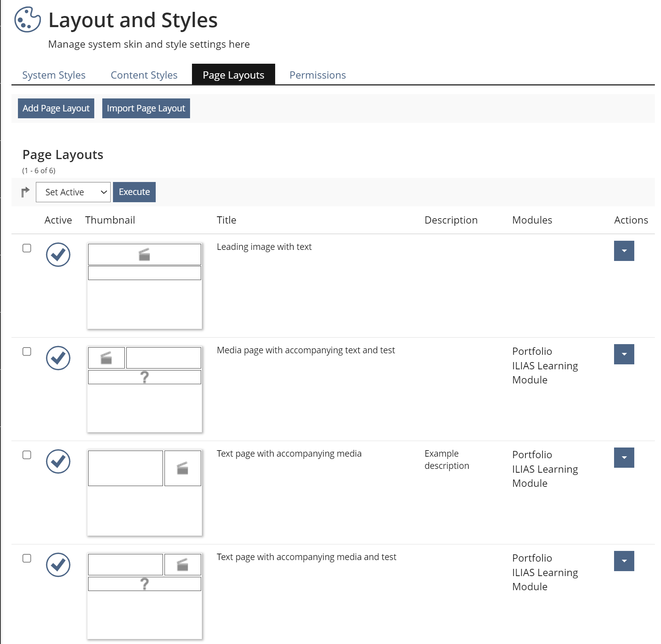Open actions dropdown for Text page with accompanying media
This screenshot has height=644, width=661.
pos(624,457)
